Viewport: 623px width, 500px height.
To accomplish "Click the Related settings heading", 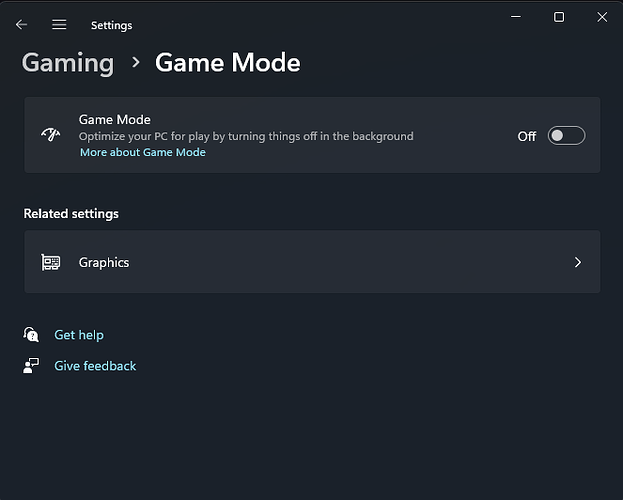I will 71,213.
